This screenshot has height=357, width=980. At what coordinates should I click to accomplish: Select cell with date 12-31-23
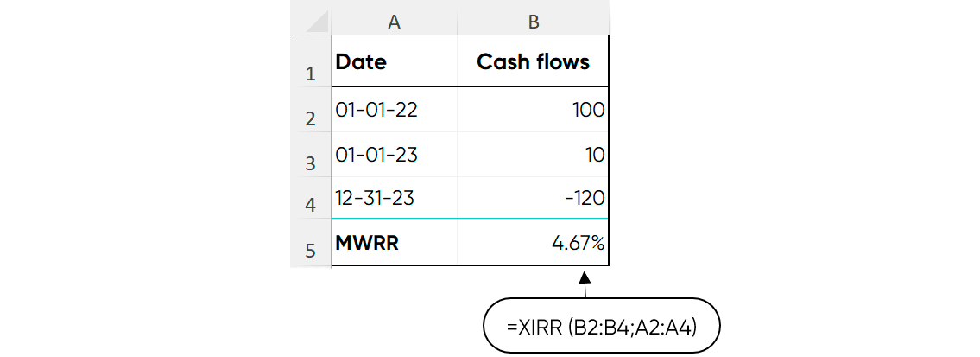(x=395, y=198)
